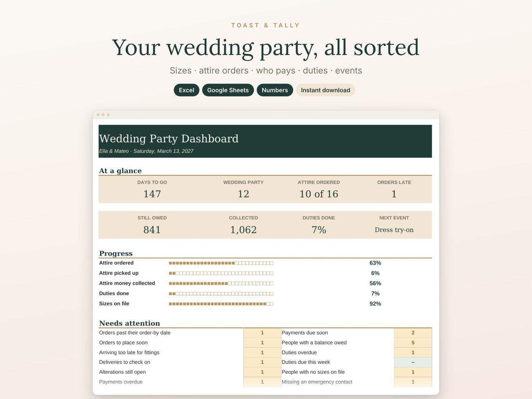532x399 pixels.
Task: Click the Days to go value 147
Action: pos(152,194)
